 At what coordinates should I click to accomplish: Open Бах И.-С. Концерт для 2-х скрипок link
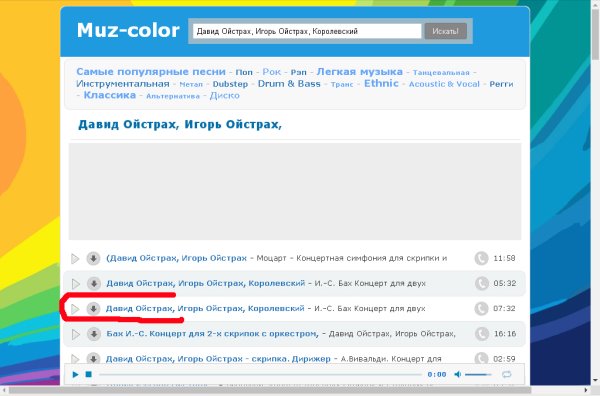[212, 334]
